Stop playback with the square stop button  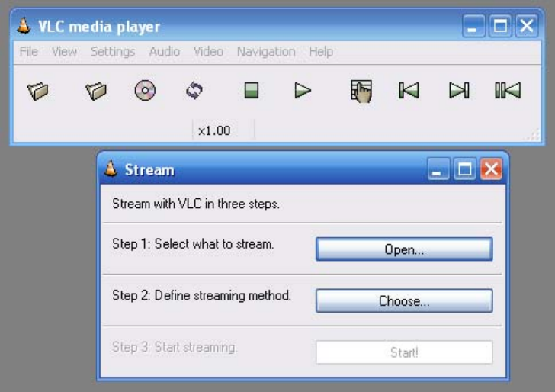(252, 90)
